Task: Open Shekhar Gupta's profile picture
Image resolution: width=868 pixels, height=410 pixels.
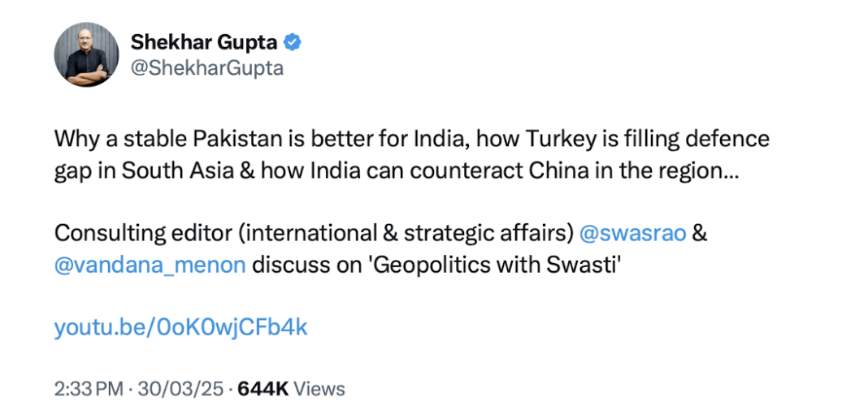Action: pyautogui.click(x=86, y=55)
